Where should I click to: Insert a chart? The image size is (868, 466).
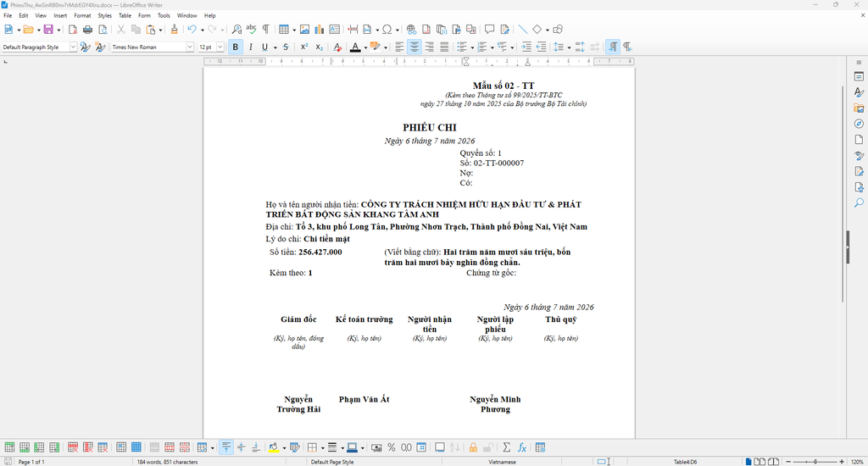tap(320, 30)
